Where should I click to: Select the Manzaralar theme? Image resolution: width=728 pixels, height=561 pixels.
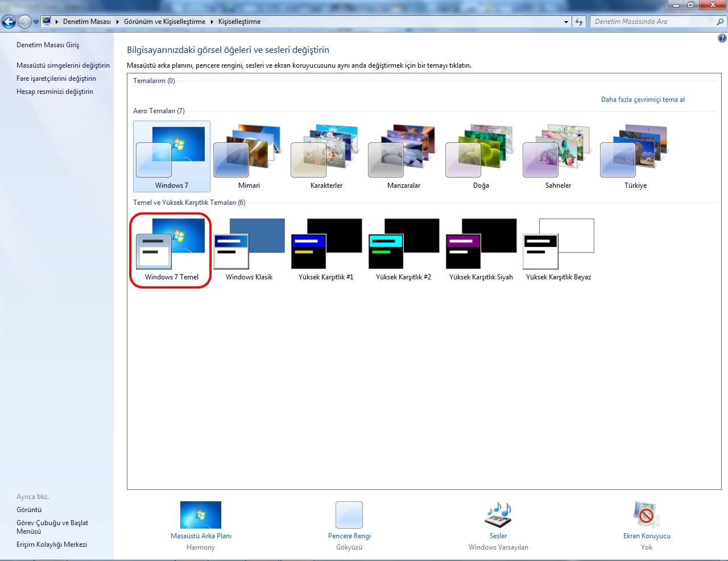click(x=403, y=156)
